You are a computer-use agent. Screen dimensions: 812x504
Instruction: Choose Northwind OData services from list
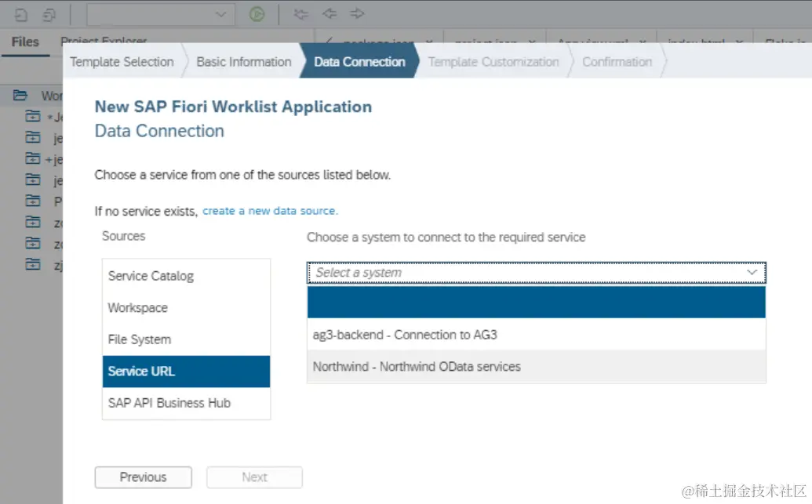(417, 367)
